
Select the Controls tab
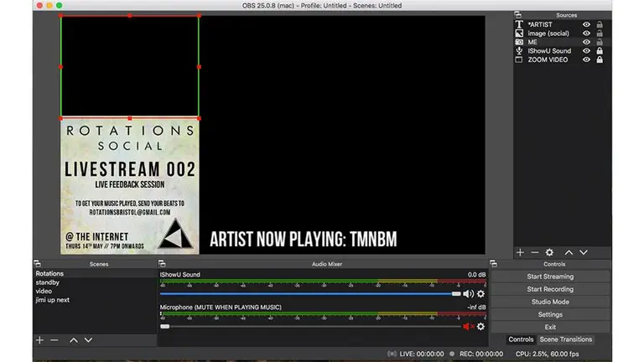(x=521, y=339)
